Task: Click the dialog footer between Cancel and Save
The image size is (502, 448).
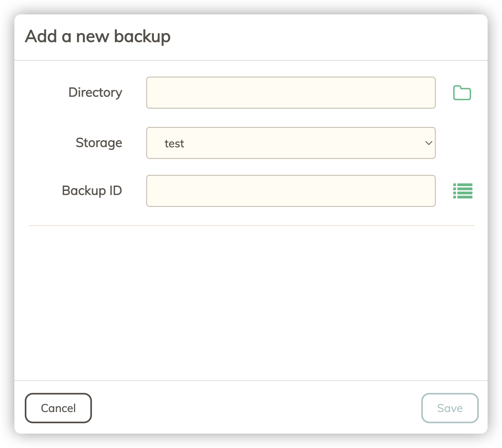Action: [256, 408]
